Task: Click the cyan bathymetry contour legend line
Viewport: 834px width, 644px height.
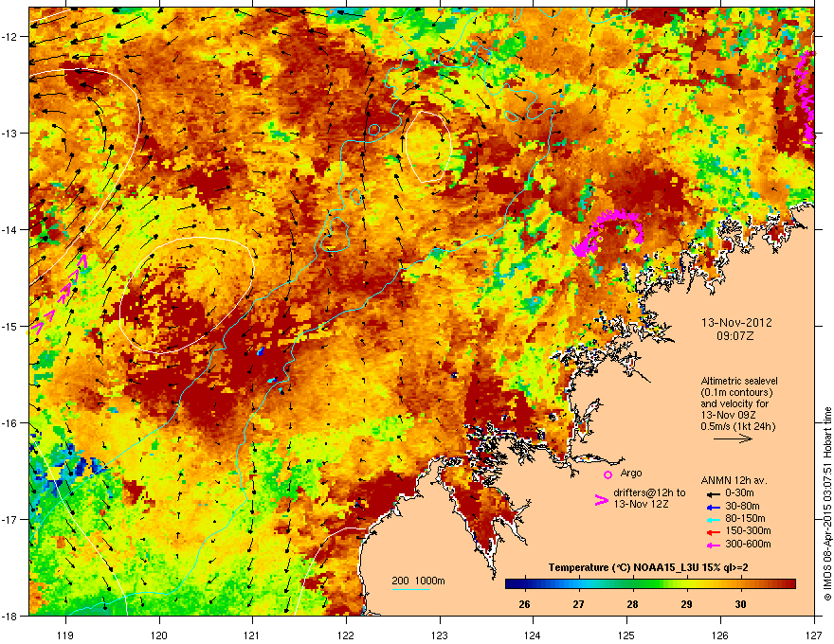Action: [x=410, y=590]
